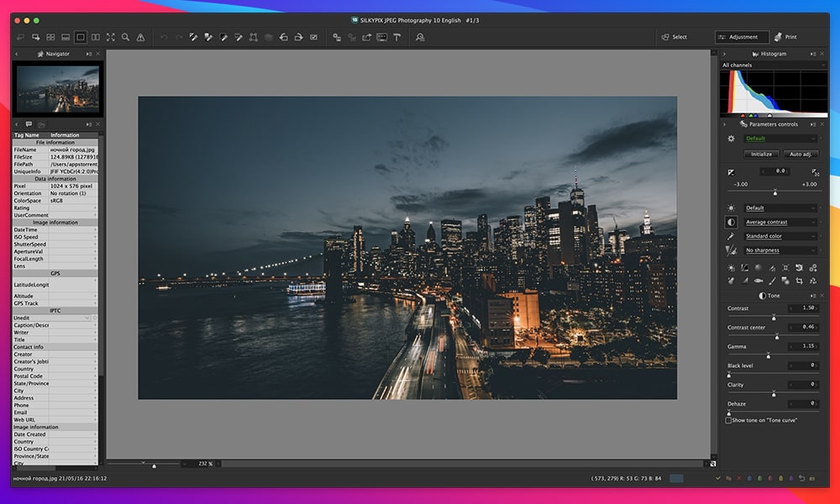Select the crop tool icon in parameters

click(x=799, y=281)
